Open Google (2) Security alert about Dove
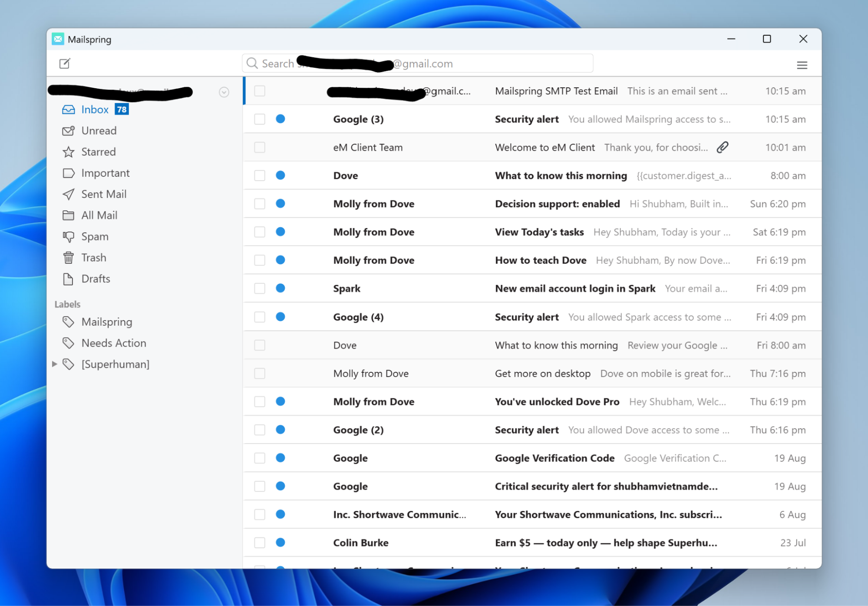 click(x=532, y=430)
